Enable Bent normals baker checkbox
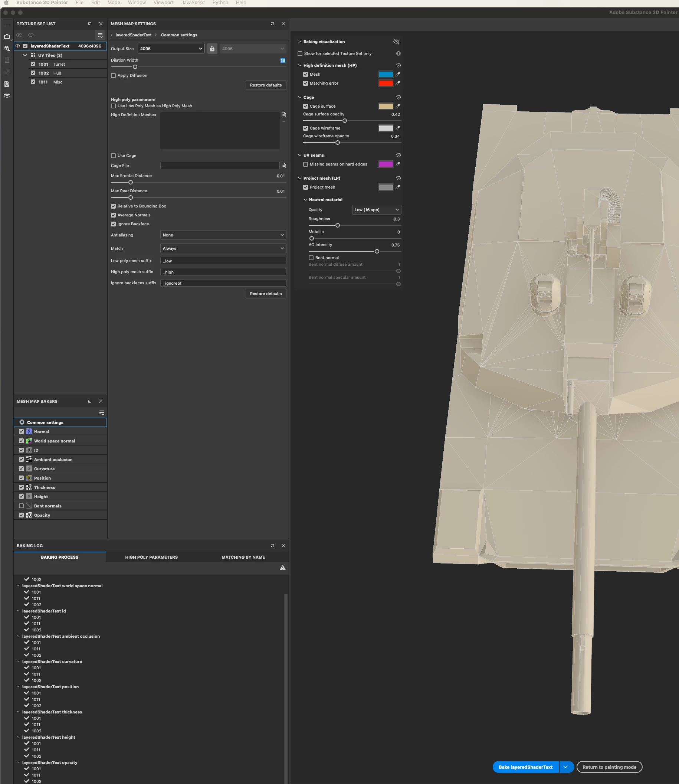The width and height of the screenshot is (679, 784). [21, 506]
